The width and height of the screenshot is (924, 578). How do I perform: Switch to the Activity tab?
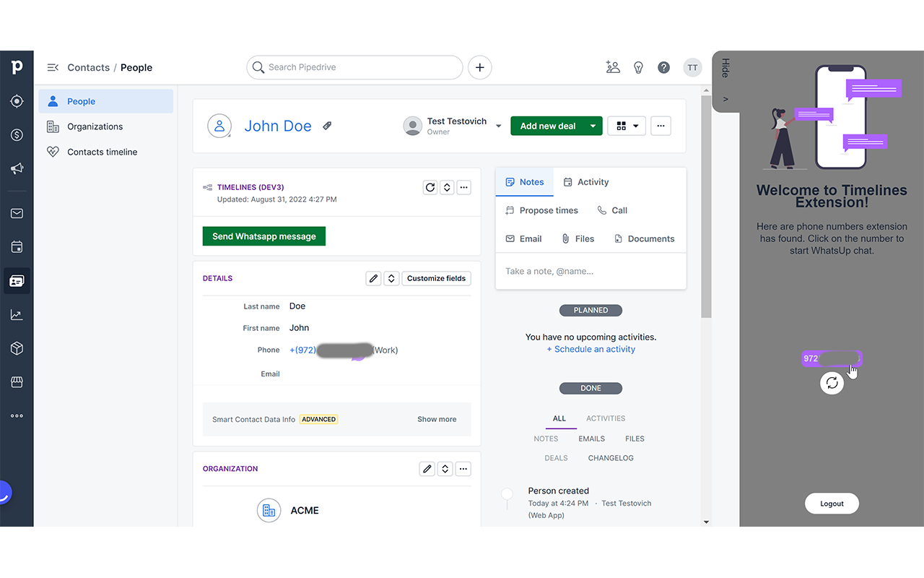(586, 182)
